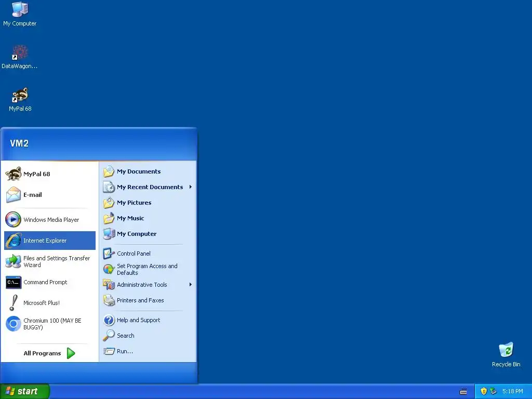Click 'My Recent Documents' text

[x=150, y=187]
